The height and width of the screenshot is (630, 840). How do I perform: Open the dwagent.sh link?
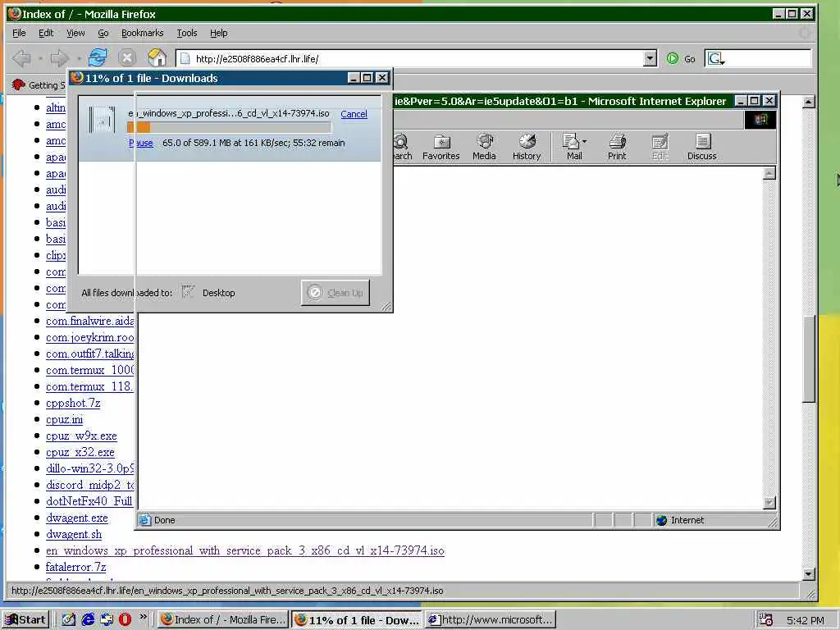(x=73, y=534)
